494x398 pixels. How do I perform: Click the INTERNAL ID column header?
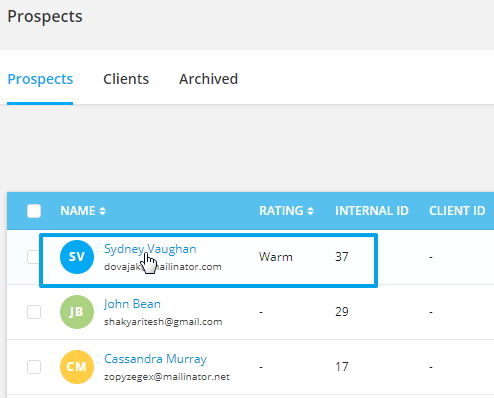[372, 211]
